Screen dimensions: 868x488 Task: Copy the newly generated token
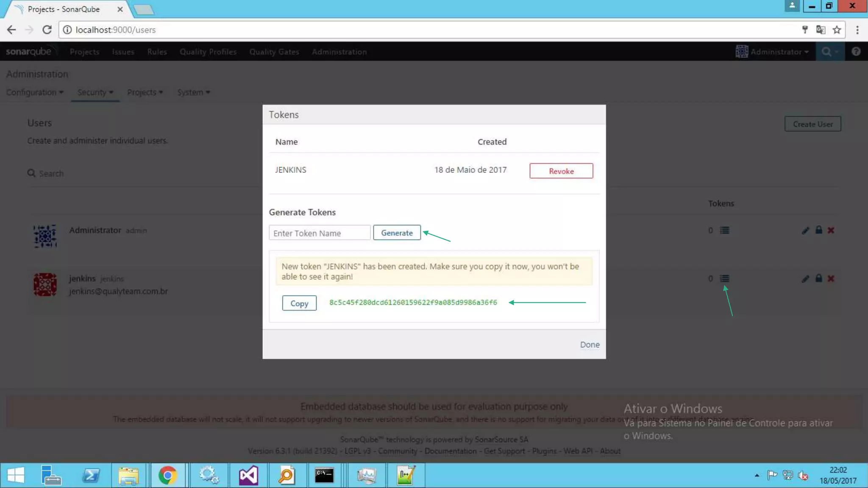299,303
